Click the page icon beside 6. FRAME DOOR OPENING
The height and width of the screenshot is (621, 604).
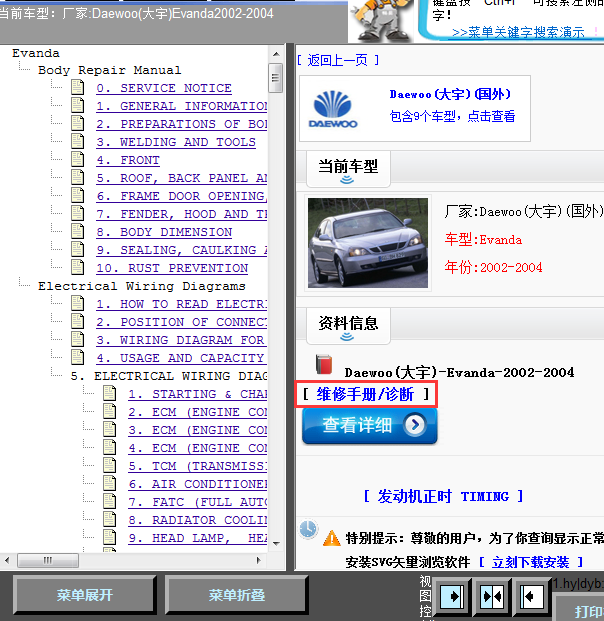77,195
